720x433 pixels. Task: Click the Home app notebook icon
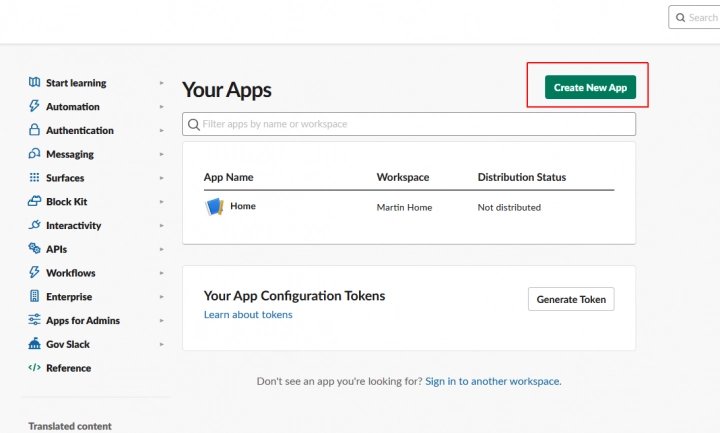pos(214,207)
